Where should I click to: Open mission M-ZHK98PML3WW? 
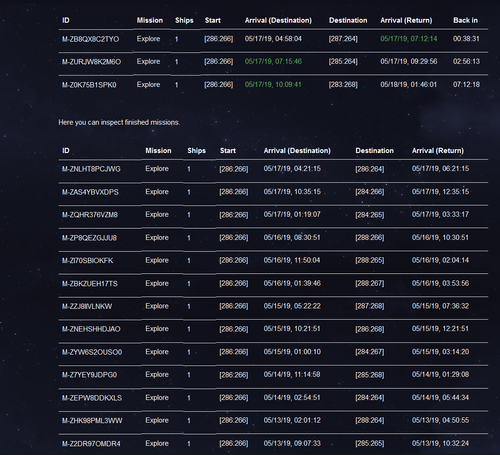tap(92, 421)
